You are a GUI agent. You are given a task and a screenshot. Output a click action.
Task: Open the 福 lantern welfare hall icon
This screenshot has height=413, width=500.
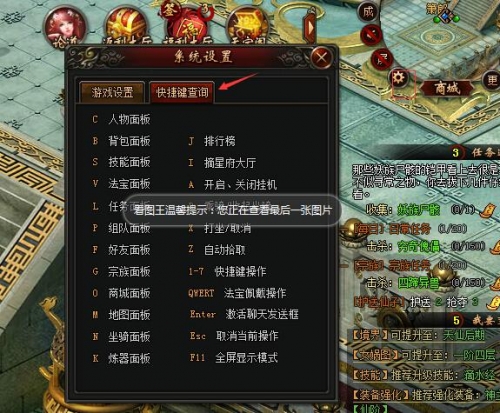[187, 23]
